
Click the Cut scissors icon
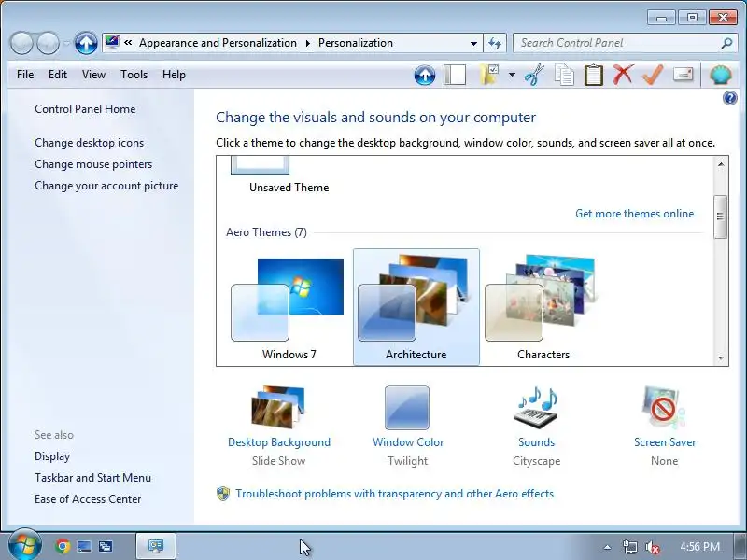tap(534, 76)
